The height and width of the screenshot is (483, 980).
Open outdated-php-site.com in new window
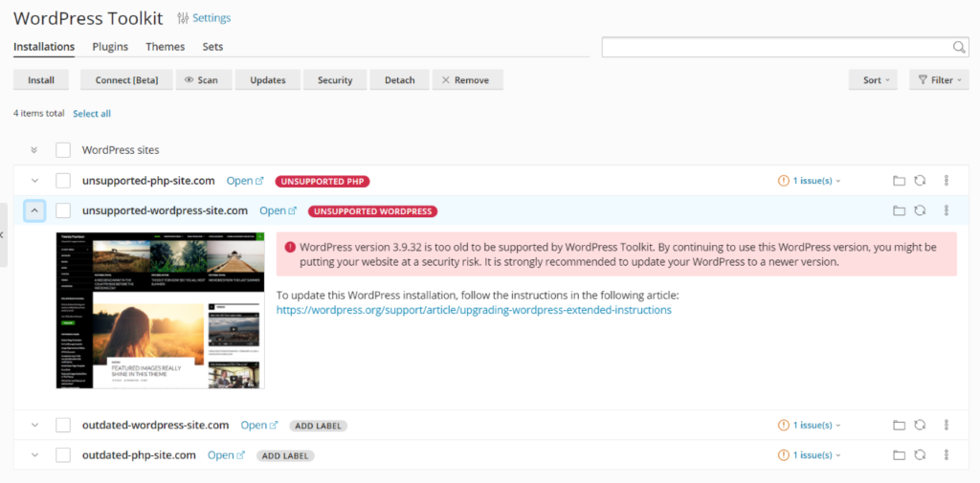coord(226,455)
